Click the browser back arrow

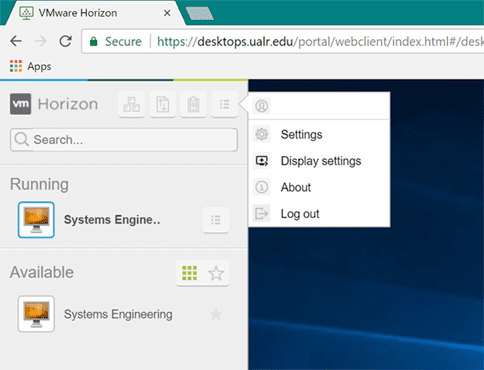pos(16,41)
